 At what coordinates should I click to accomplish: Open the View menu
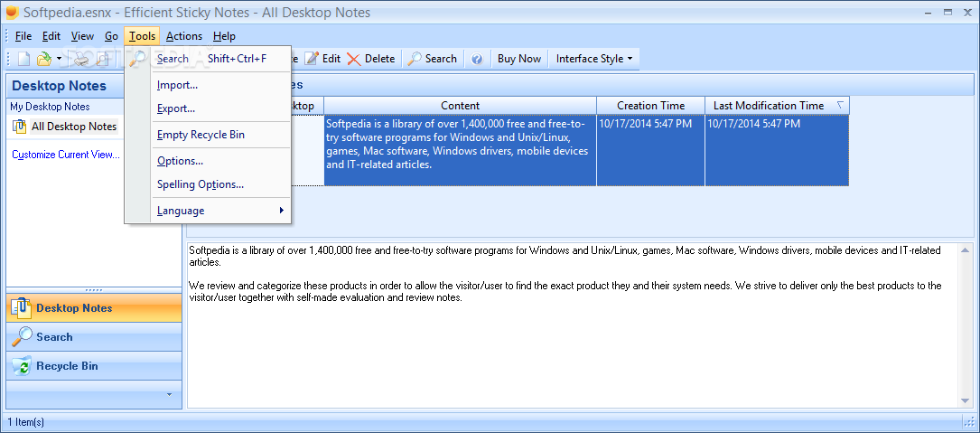click(82, 36)
